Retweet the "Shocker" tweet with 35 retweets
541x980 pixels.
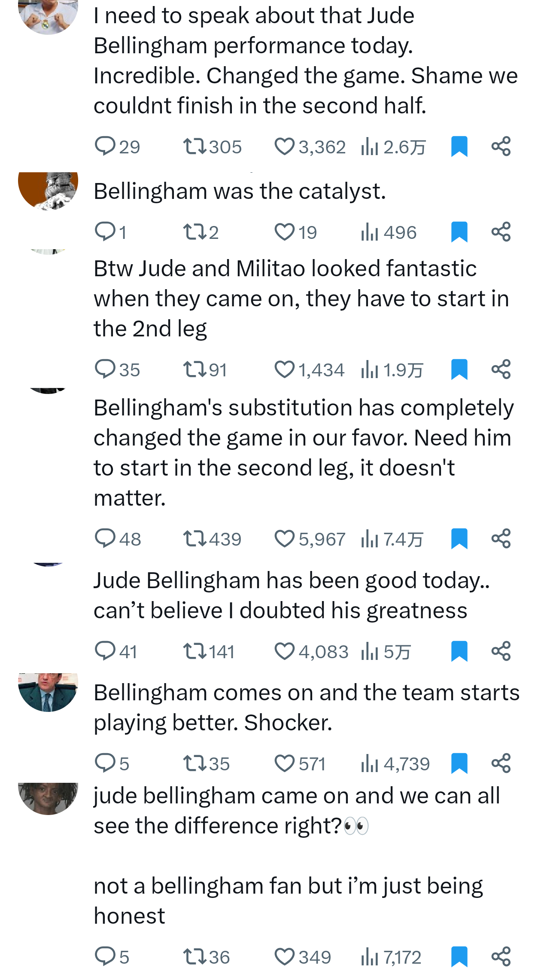tap(195, 763)
